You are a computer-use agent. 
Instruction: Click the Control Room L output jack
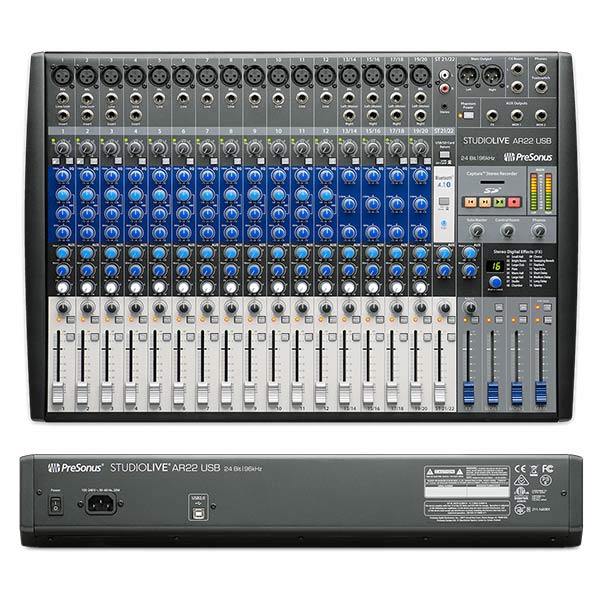pyautogui.click(x=517, y=70)
